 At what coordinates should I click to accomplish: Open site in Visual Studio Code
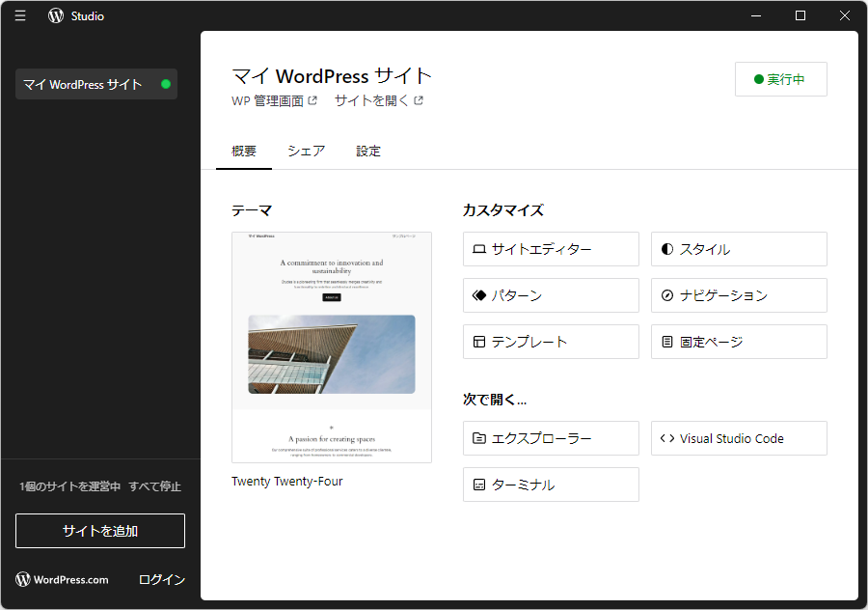pyautogui.click(x=738, y=438)
